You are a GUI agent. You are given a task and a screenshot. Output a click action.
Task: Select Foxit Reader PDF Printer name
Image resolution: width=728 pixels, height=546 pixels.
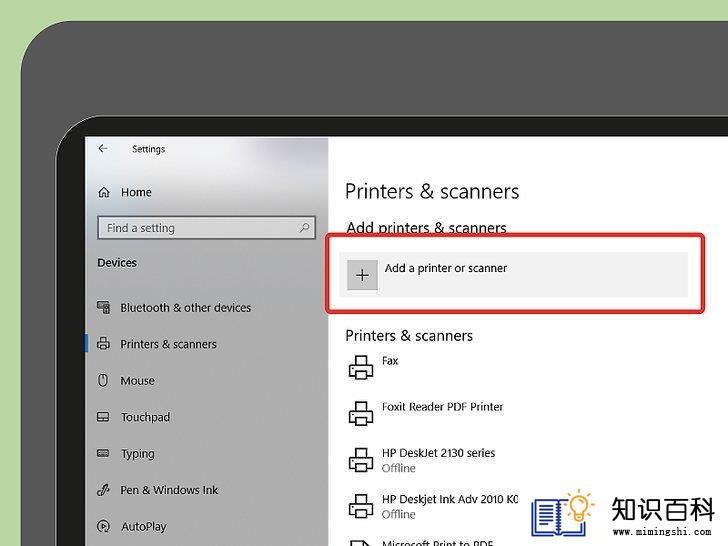[x=442, y=407]
